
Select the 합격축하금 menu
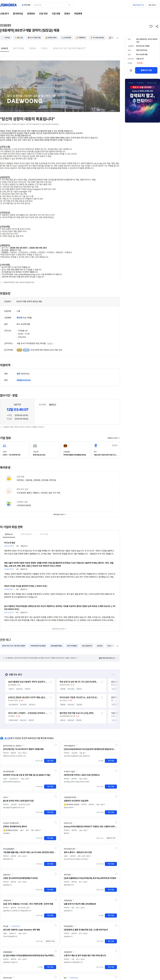(18, 14)
